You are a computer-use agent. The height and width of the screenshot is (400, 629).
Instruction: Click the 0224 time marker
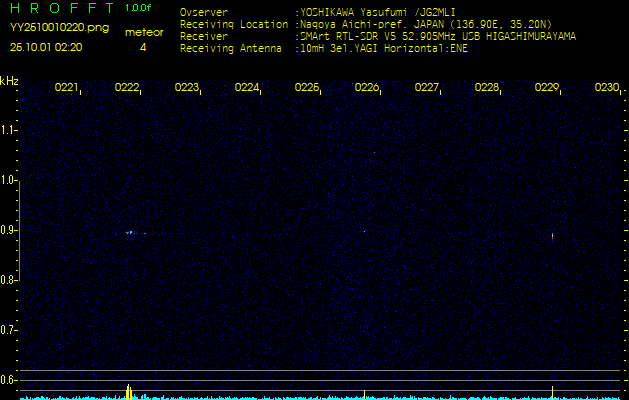[x=247, y=87]
